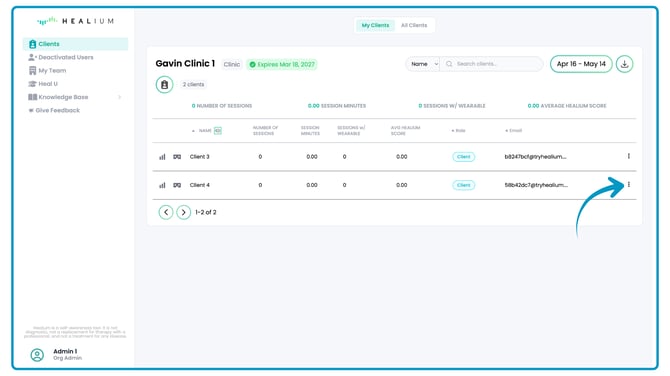Click the clipboard clients icon button
The width and height of the screenshot is (670, 376).
tap(165, 85)
